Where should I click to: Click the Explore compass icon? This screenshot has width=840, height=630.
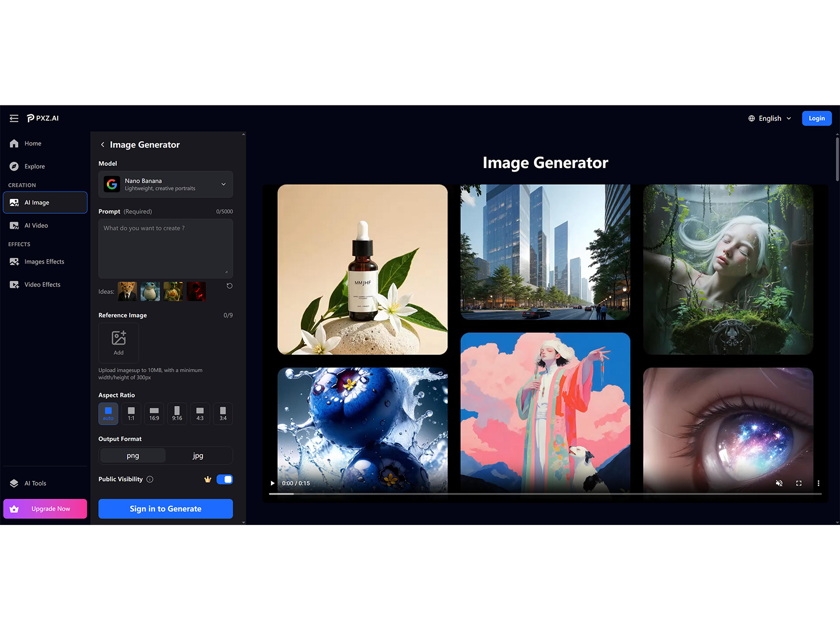[x=14, y=166]
